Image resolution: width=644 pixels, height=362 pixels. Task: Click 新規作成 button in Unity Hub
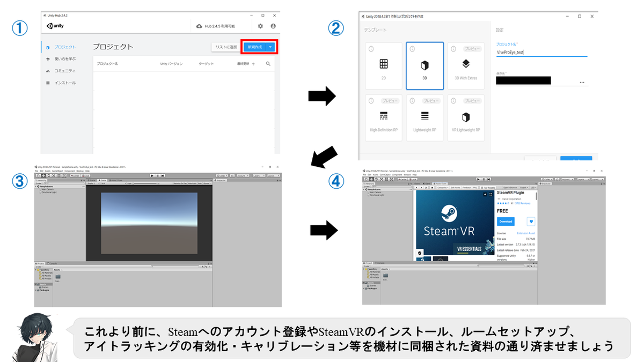(255, 47)
